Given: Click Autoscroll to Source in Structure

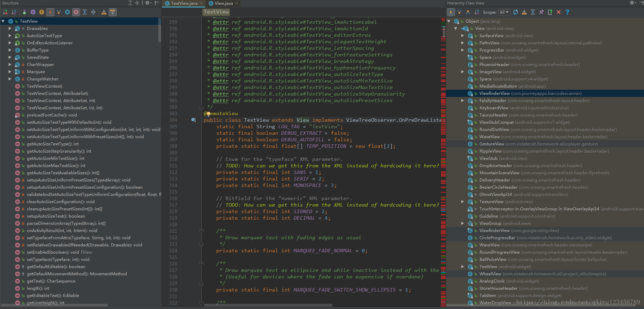Looking at the screenshot, I should (104, 12).
